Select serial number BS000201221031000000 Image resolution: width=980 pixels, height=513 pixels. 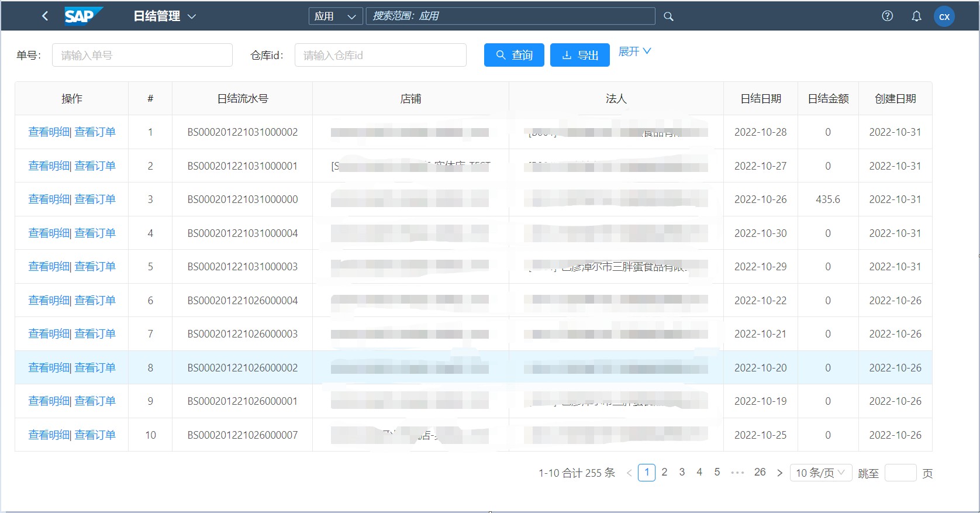coord(243,199)
